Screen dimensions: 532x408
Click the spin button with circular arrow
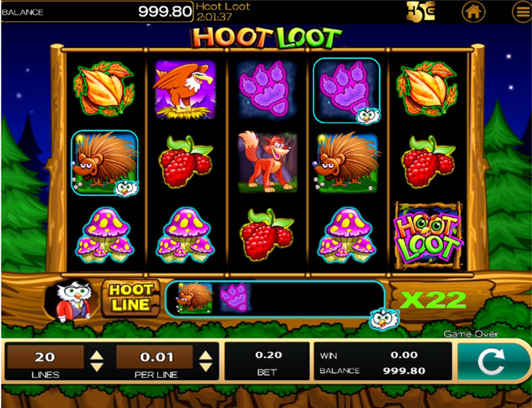click(x=492, y=361)
